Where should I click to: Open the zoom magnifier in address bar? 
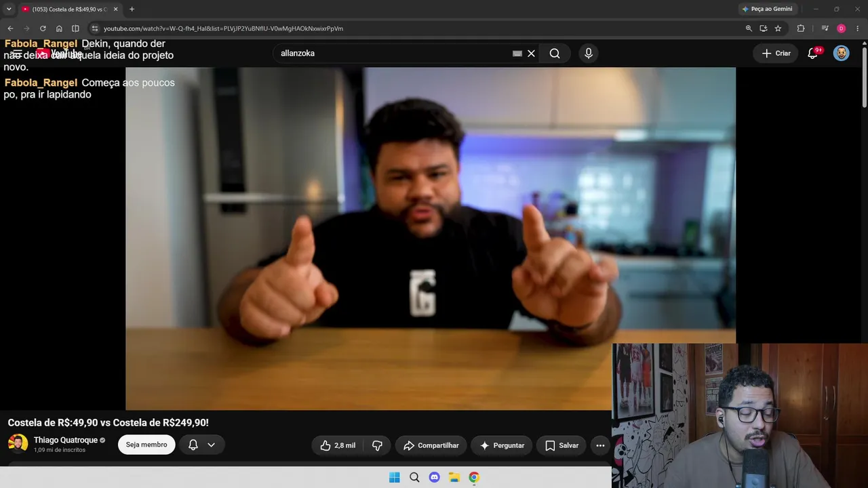pyautogui.click(x=749, y=28)
